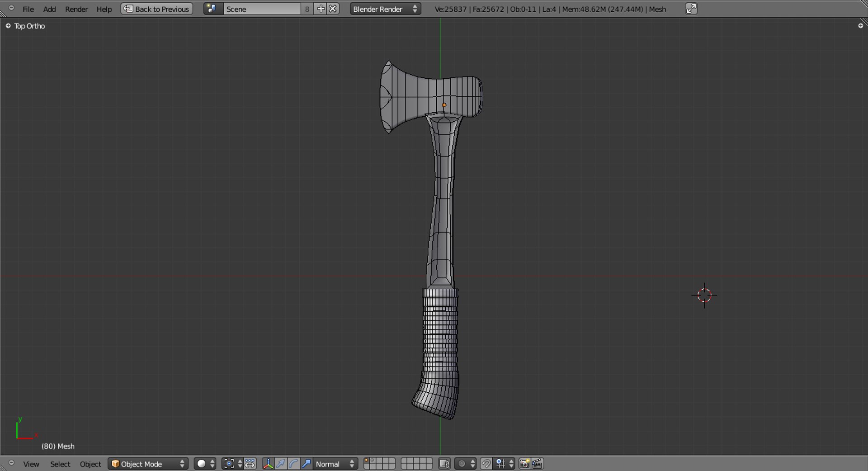Open the Add menu
Screen dimensions: 868x471
point(49,9)
